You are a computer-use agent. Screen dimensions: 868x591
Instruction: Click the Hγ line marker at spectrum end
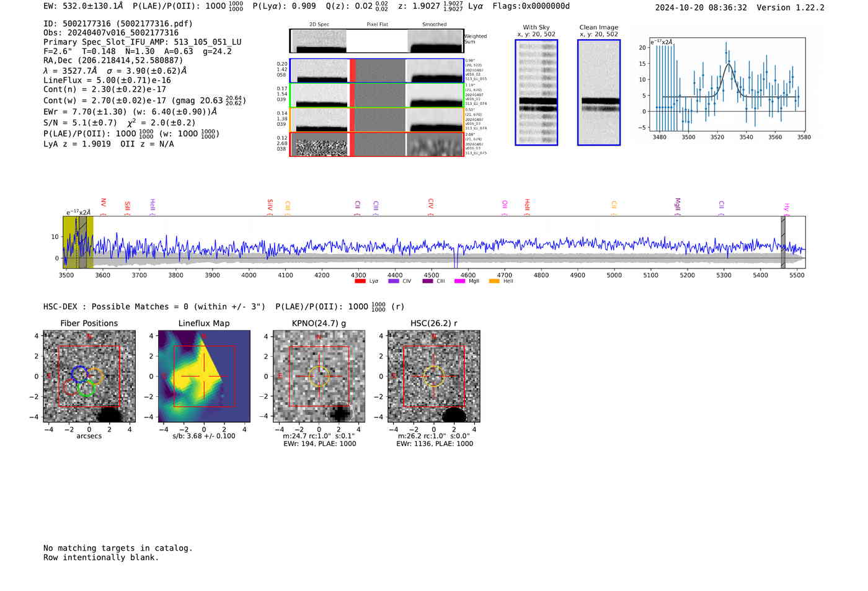click(786, 208)
